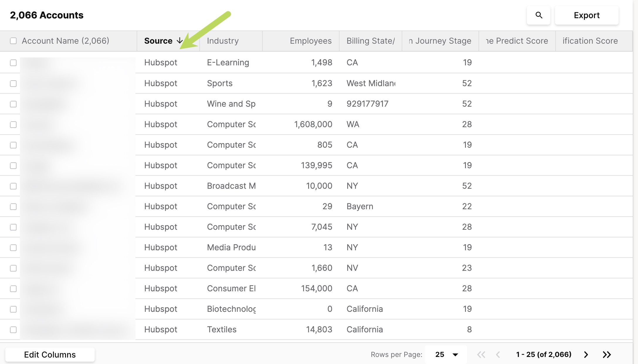This screenshot has height=364, width=638.
Task: Export the accounts list
Action: (587, 15)
